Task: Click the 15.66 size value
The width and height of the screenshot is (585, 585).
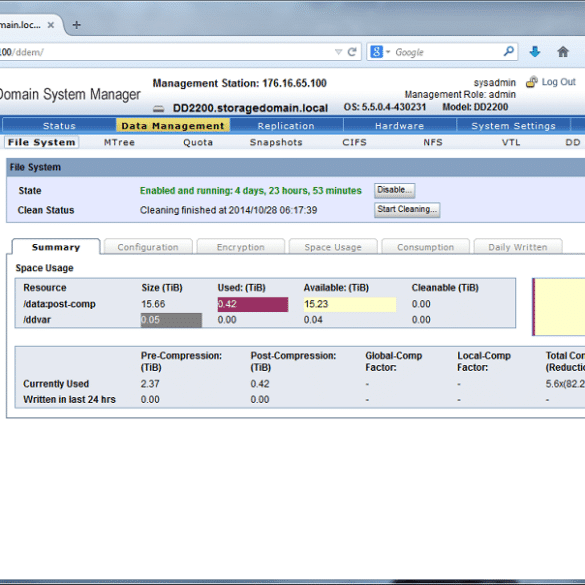Action: [153, 304]
